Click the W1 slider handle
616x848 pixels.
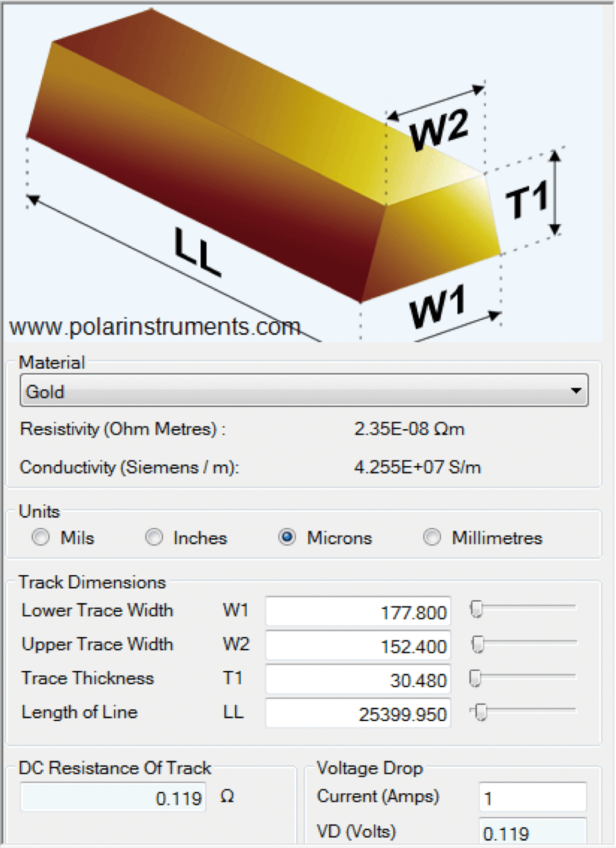click(476, 608)
